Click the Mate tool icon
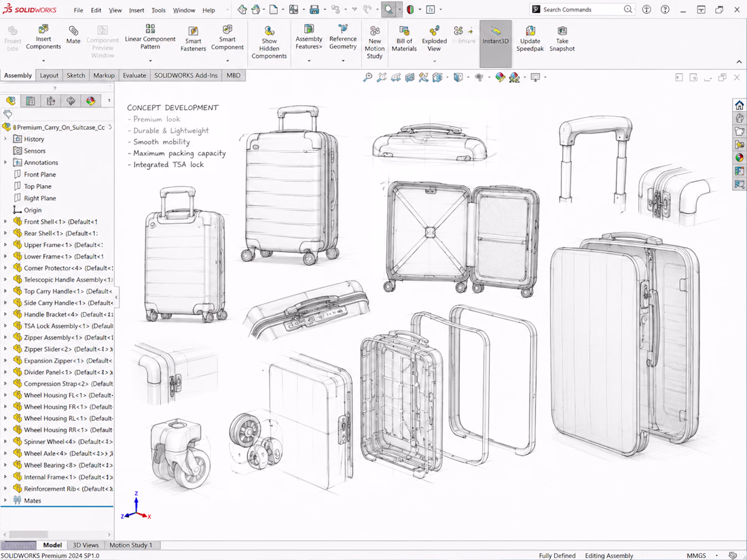This screenshot has height=560, width=747. click(x=73, y=31)
